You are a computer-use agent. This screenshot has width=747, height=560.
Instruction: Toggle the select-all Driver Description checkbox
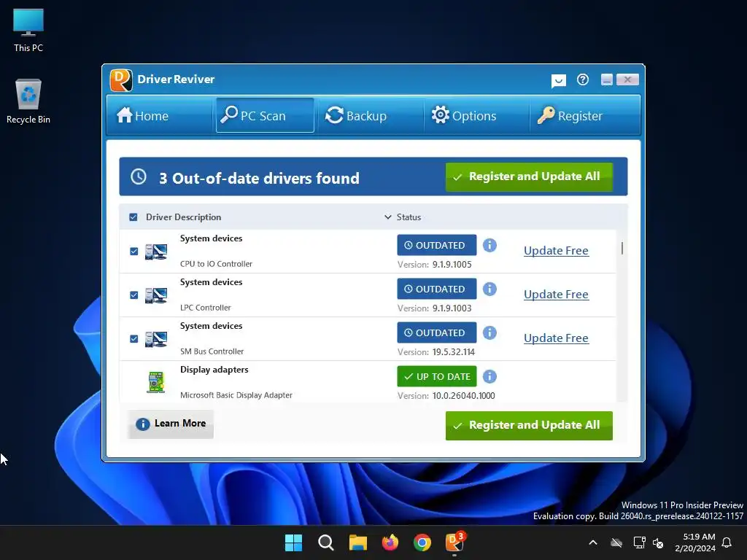coord(133,217)
